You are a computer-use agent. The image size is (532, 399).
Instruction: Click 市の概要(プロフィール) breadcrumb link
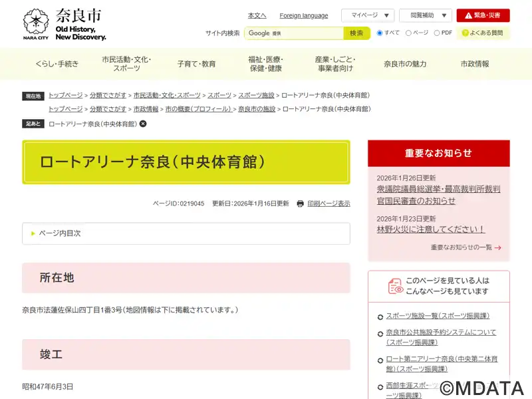point(198,109)
